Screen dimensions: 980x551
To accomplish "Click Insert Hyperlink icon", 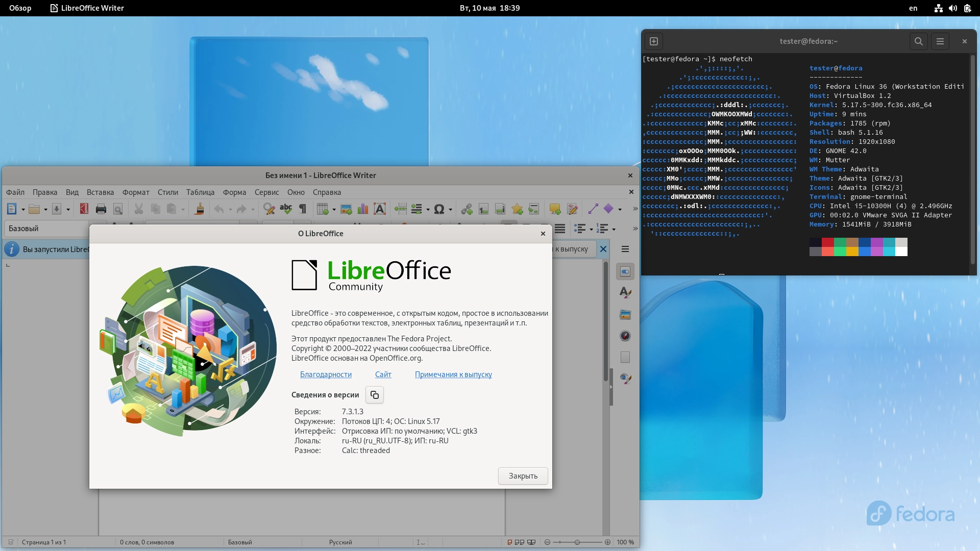I will coord(467,209).
